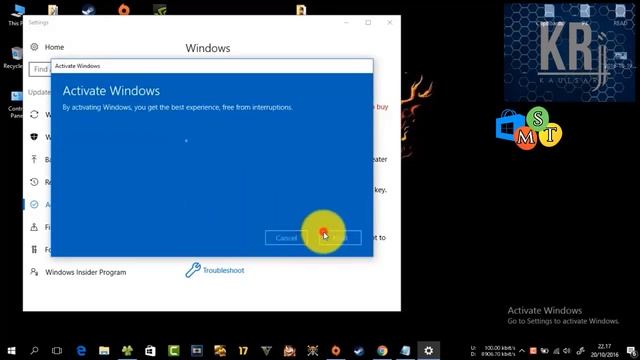The height and width of the screenshot is (360, 640).
Task: Select Windows Update sync icon in sidebar
Action: (x=34, y=114)
